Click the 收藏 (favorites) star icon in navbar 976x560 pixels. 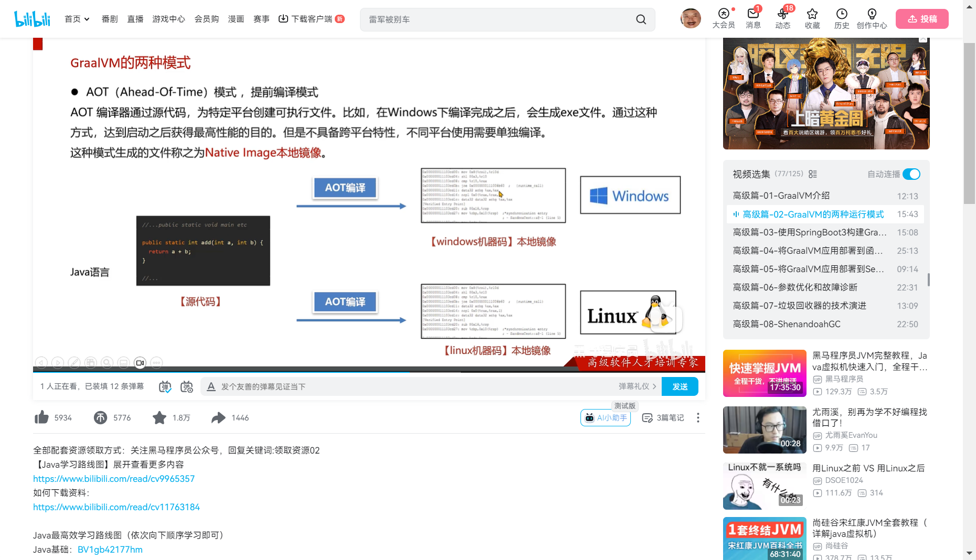pos(812,15)
